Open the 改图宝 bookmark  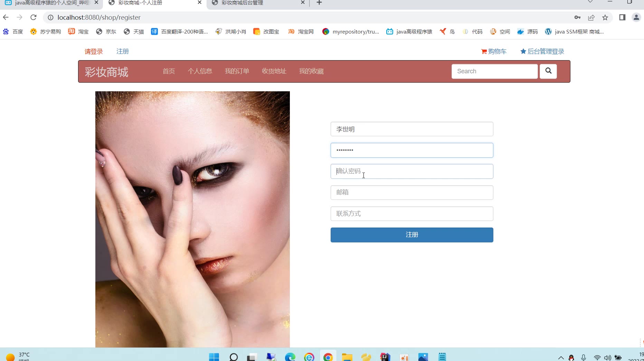pyautogui.click(x=266, y=31)
